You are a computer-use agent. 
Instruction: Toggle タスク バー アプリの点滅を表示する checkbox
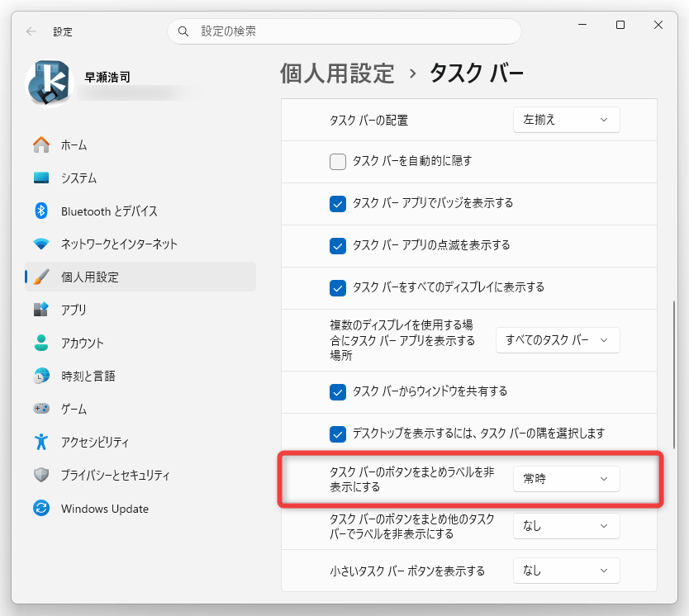[x=337, y=246]
